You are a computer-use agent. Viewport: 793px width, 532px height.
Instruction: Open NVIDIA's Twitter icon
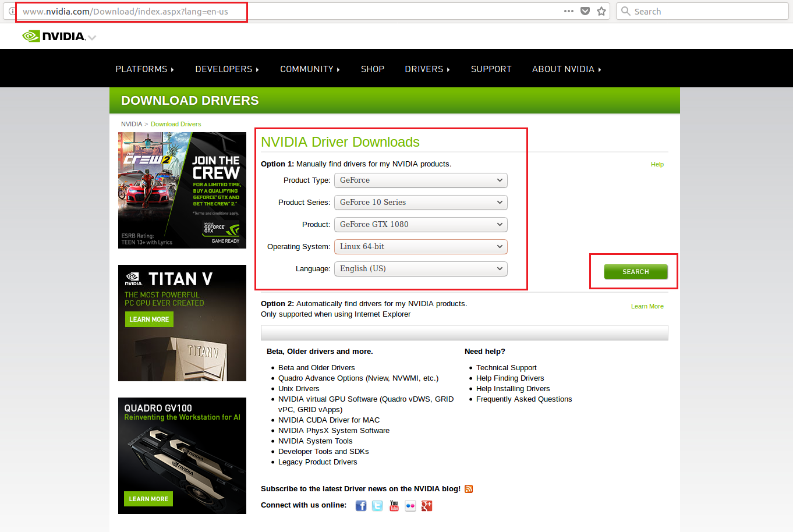click(x=377, y=506)
